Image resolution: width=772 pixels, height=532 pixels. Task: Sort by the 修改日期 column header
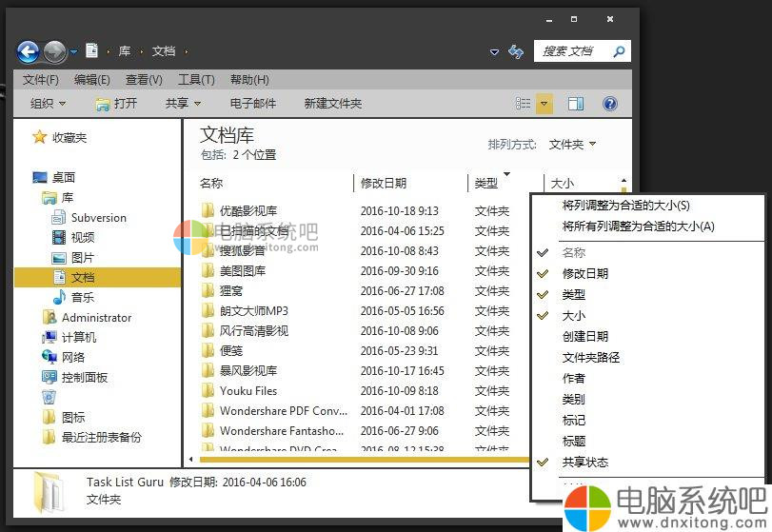click(x=383, y=183)
